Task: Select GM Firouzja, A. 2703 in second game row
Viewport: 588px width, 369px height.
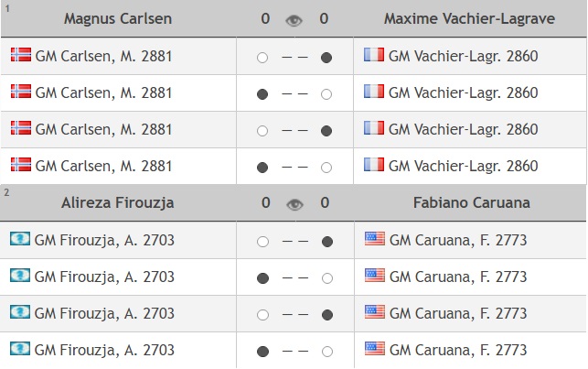Action: coord(104,277)
